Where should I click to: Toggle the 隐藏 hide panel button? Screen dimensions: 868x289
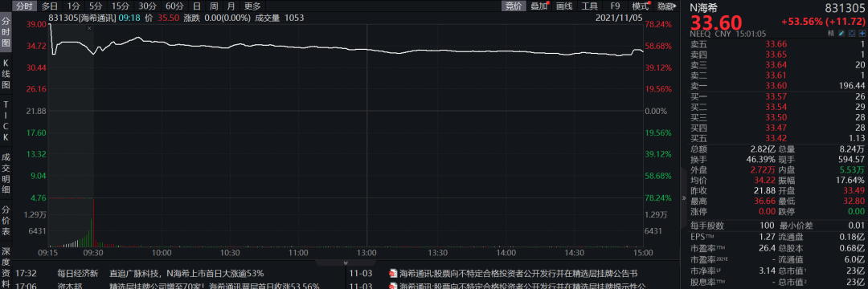pos(665,6)
